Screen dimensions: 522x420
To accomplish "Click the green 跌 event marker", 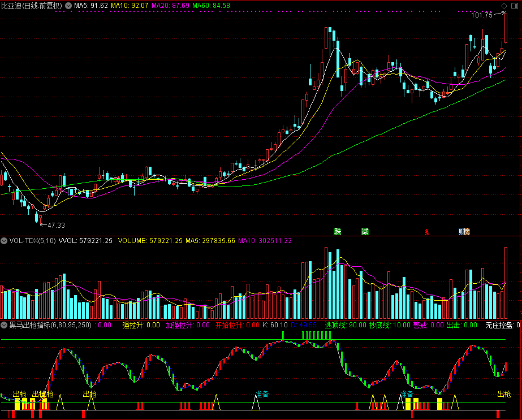I will click(x=338, y=231).
